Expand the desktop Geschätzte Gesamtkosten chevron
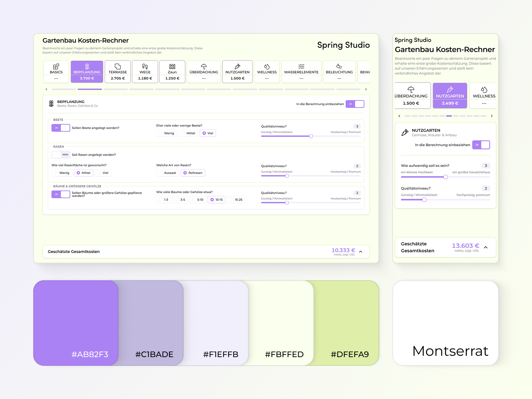 (x=361, y=252)
